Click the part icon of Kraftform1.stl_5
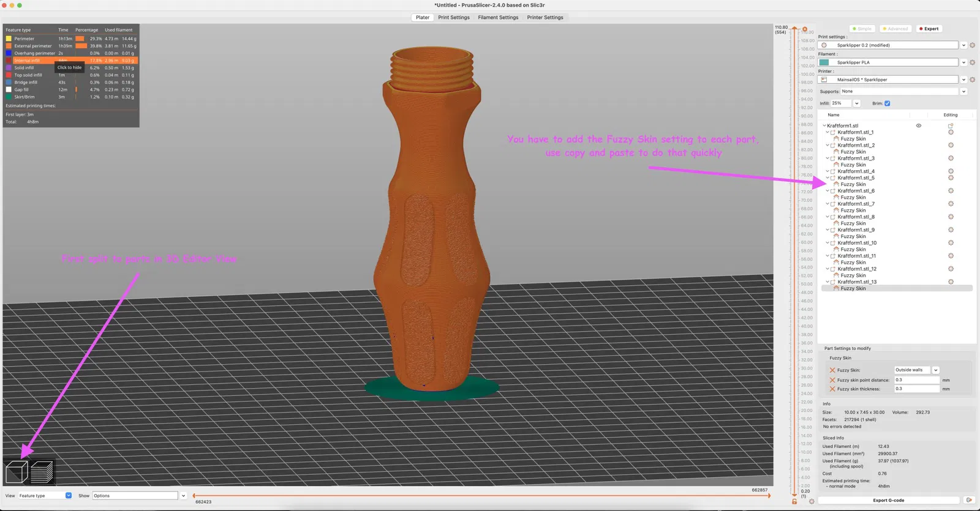This screenshot has height=511, width=980. coord(833,178)
